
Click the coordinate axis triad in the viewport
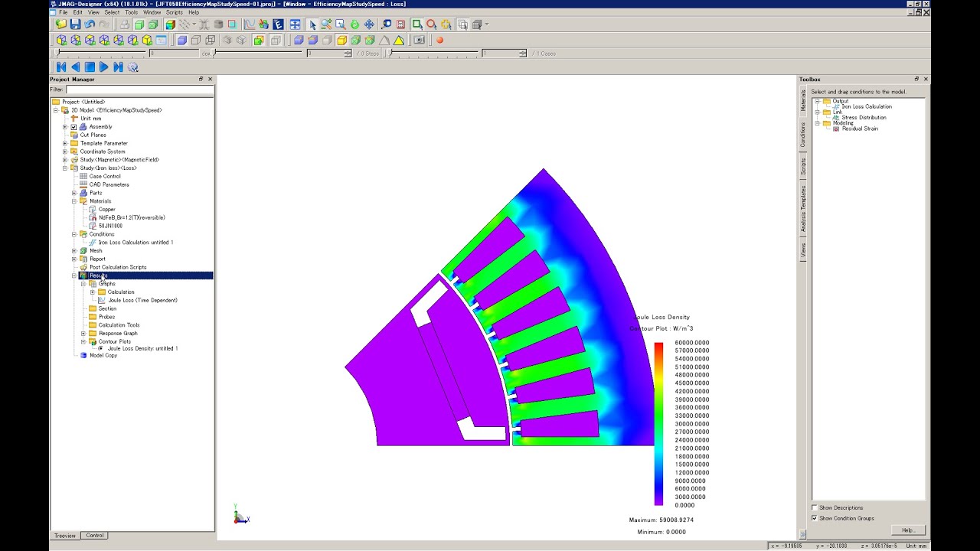pyautogui.click(x=240, y=517)
